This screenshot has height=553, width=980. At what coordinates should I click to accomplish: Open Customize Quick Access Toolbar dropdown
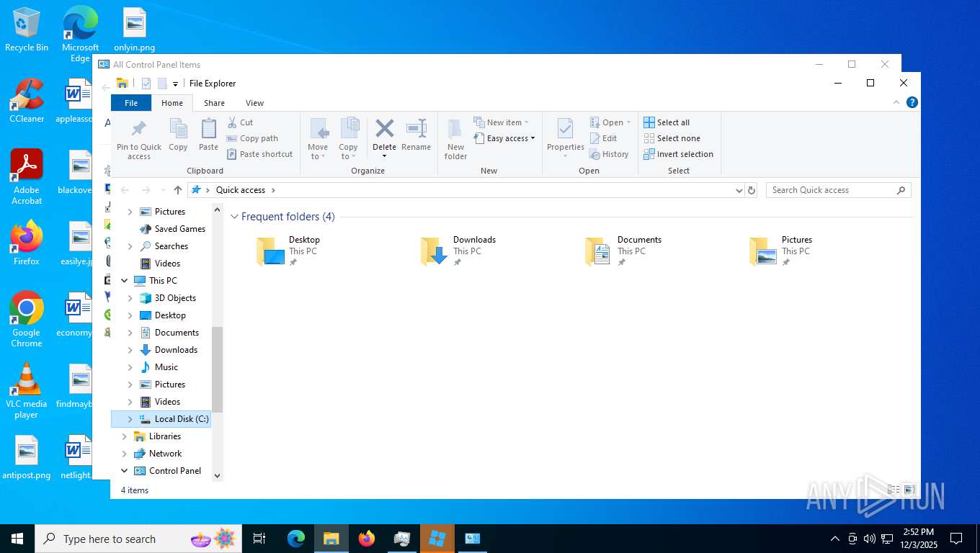tap(175, 84)
